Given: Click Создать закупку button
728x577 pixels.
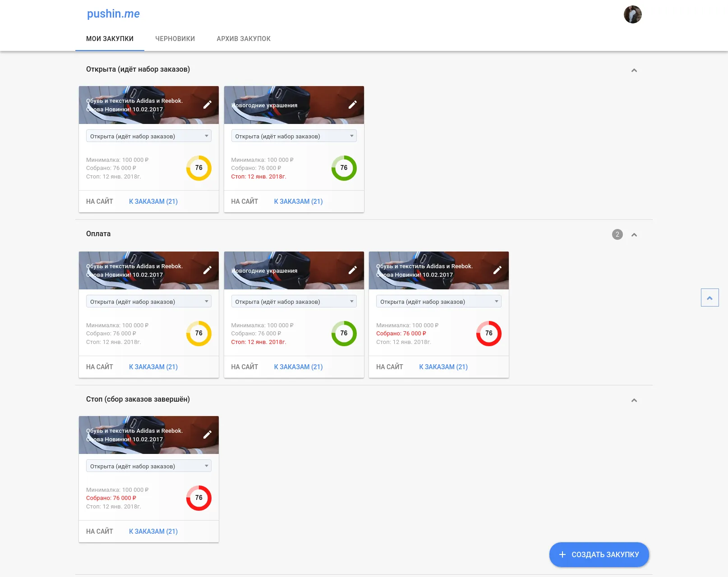Looking at the screenshot, I should point(599,554).
